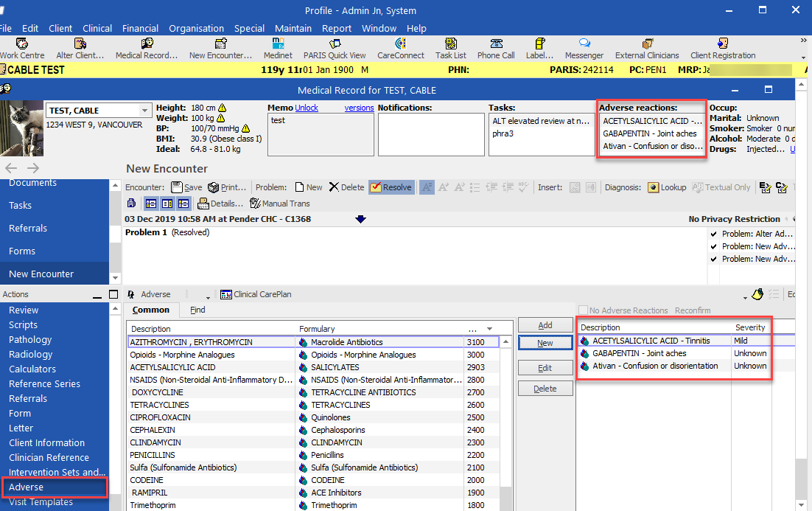The image size is (812, 511).
Task: Start a Phone Call from the toolbar
Action: [x=497, y=49]
